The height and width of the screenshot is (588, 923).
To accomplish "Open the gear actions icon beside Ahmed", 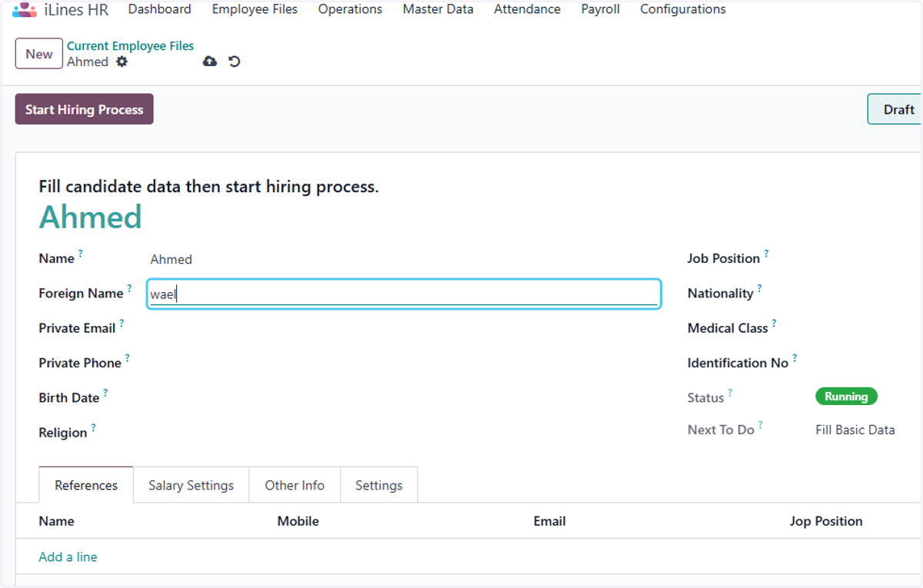I will [122, 61].
